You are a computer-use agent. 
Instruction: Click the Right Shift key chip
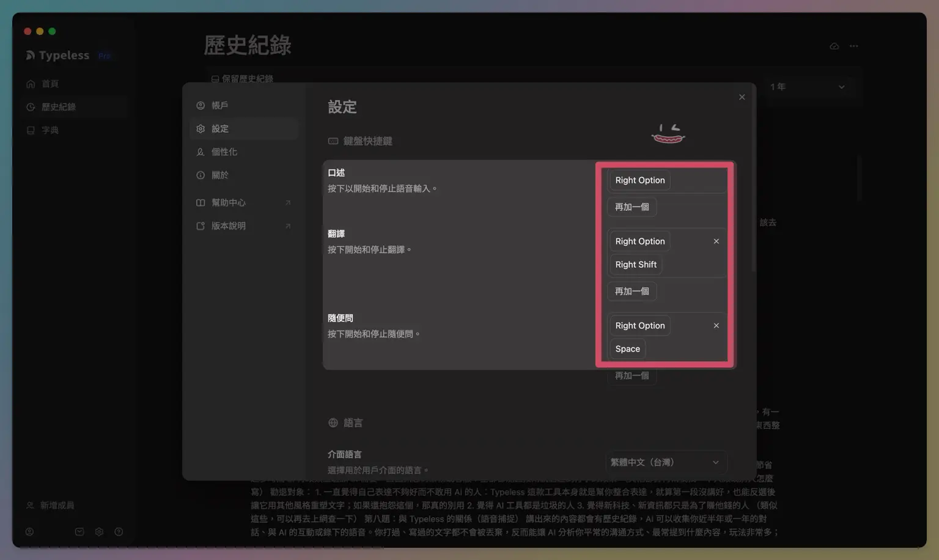pos(636,265)
